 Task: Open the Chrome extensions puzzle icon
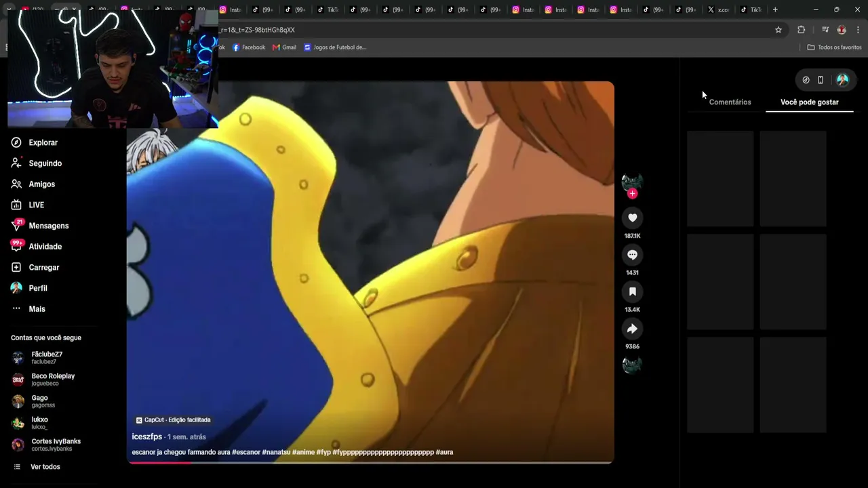[x=801, y=30]
